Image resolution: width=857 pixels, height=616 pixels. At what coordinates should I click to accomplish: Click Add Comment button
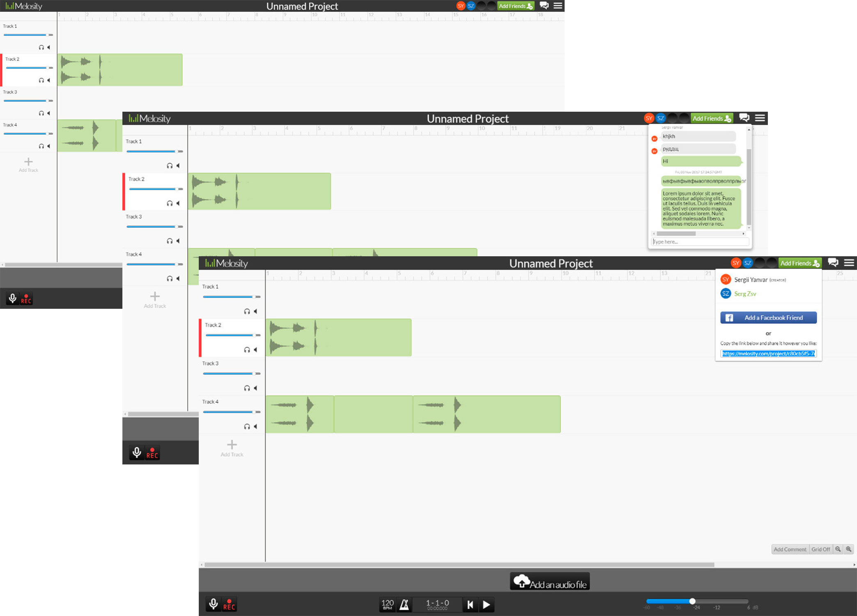(x=790, y=549)
